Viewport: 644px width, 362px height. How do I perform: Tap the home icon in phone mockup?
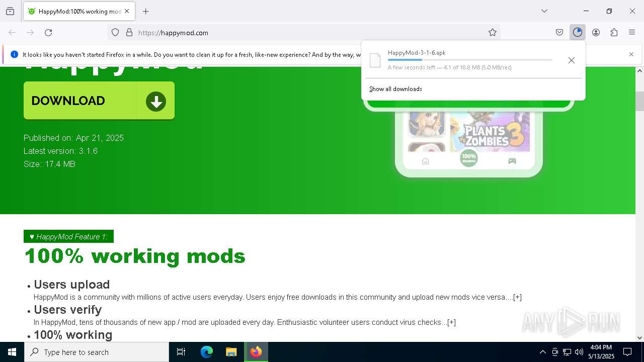[426, 161]
